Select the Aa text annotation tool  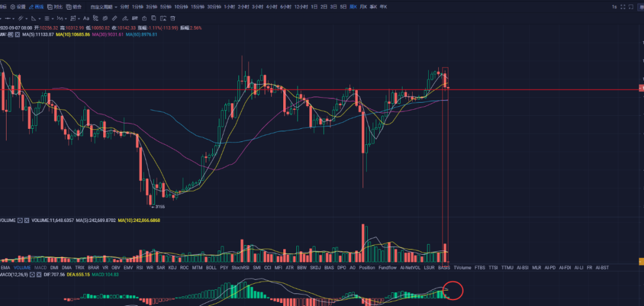pyautogui.click(x=86, y=18)
